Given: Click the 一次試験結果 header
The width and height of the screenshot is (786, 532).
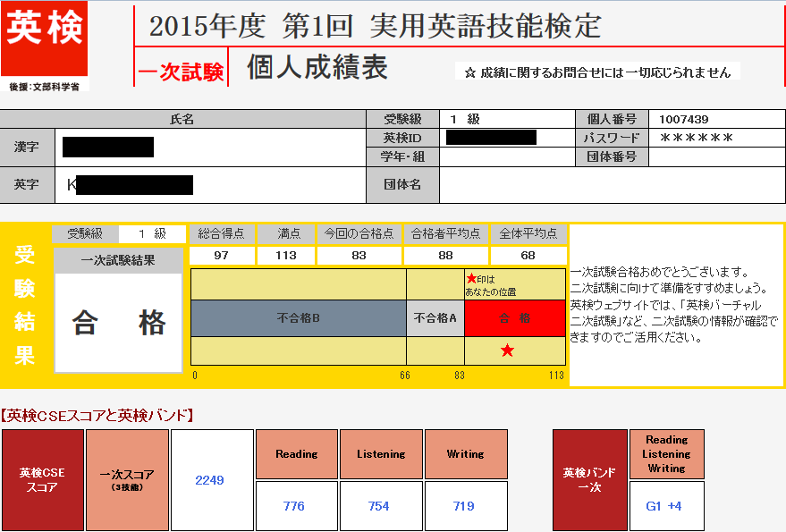Looking at the screenshot, I should click(x=118, y=260).
